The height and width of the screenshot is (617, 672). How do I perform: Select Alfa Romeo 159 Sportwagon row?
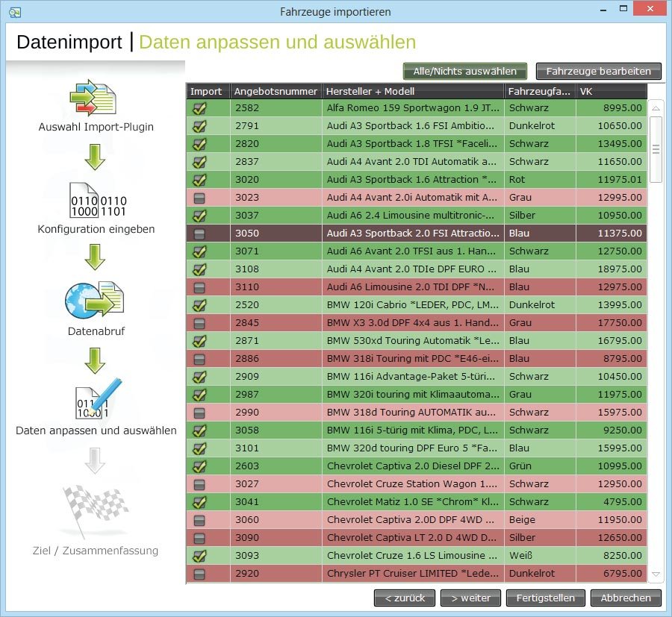point(416,108)
